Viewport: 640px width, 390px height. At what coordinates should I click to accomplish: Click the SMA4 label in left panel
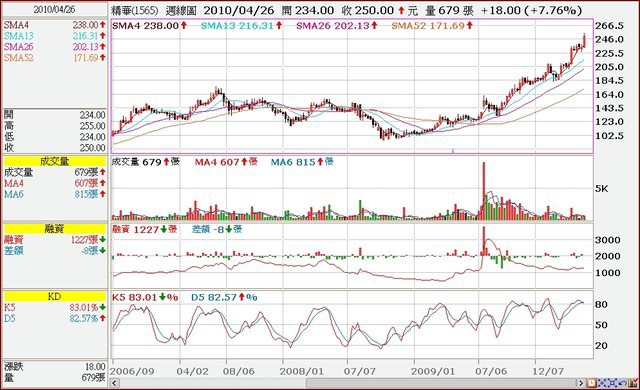tap(16, 25)
